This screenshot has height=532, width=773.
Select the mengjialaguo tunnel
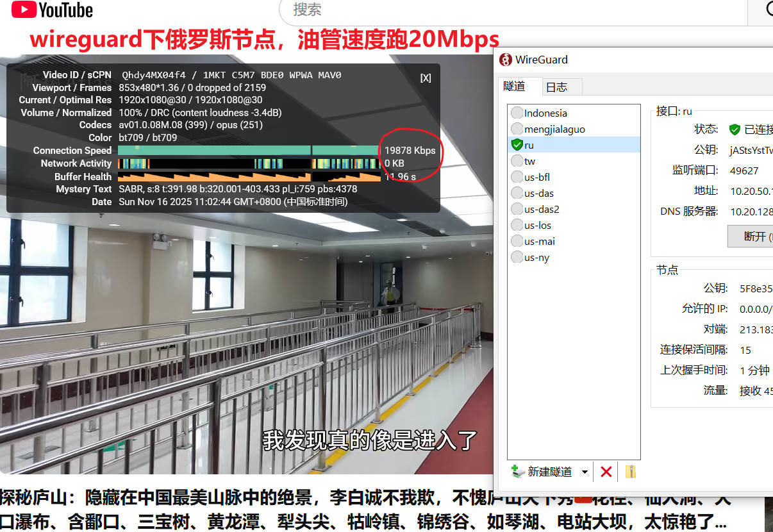point(554,129)
